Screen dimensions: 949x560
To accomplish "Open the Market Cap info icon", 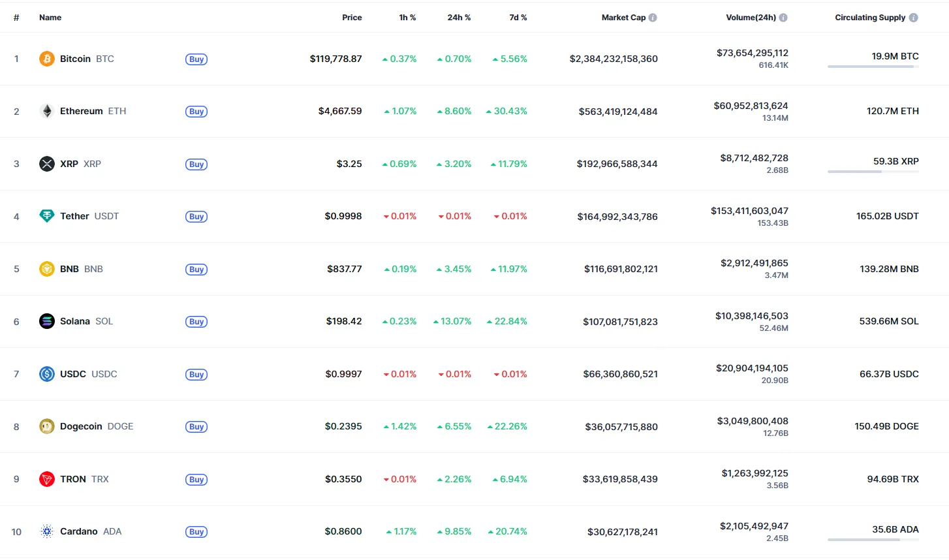I will (653, 18).
